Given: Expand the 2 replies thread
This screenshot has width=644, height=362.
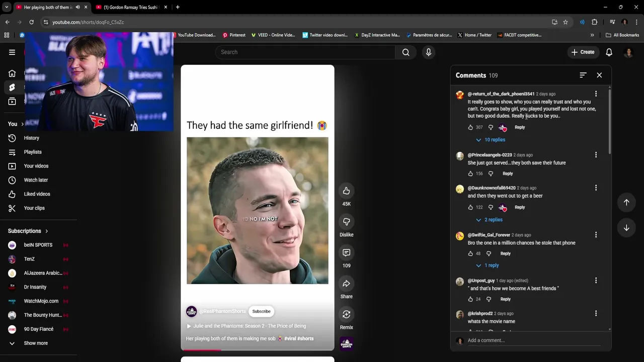Looking at the screenshot, I should tap(490, 220).
